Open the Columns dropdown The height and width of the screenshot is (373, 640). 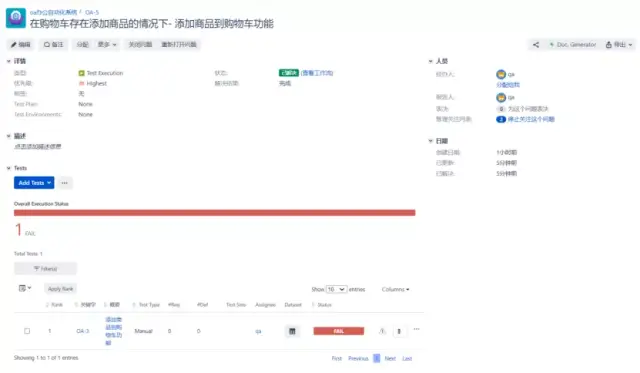tap(395, 289)
